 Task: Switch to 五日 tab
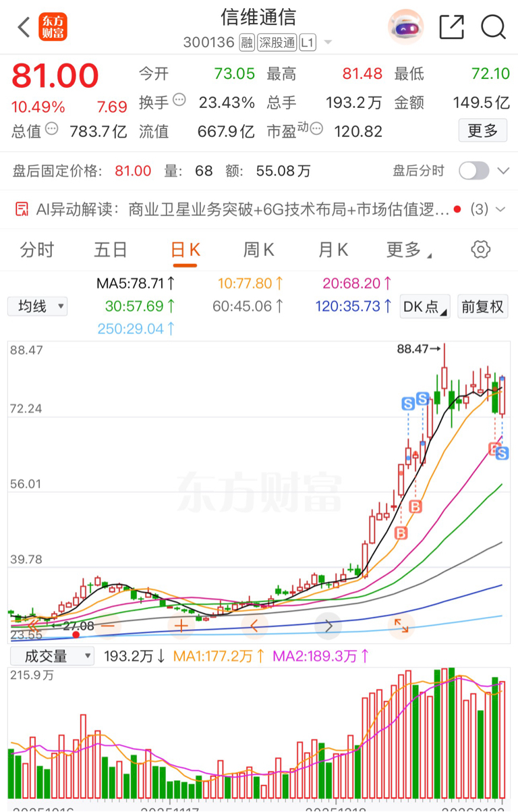pos(111,250)
